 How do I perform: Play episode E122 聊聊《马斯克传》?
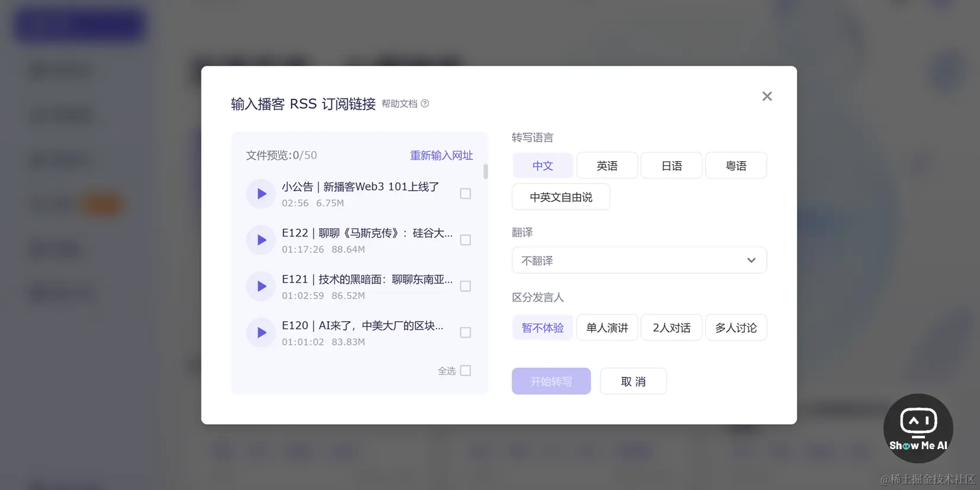coord(261,240)
